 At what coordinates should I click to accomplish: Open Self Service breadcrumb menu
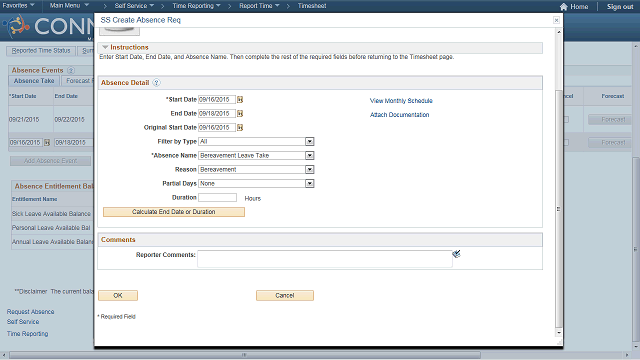(x=134, y=6)
